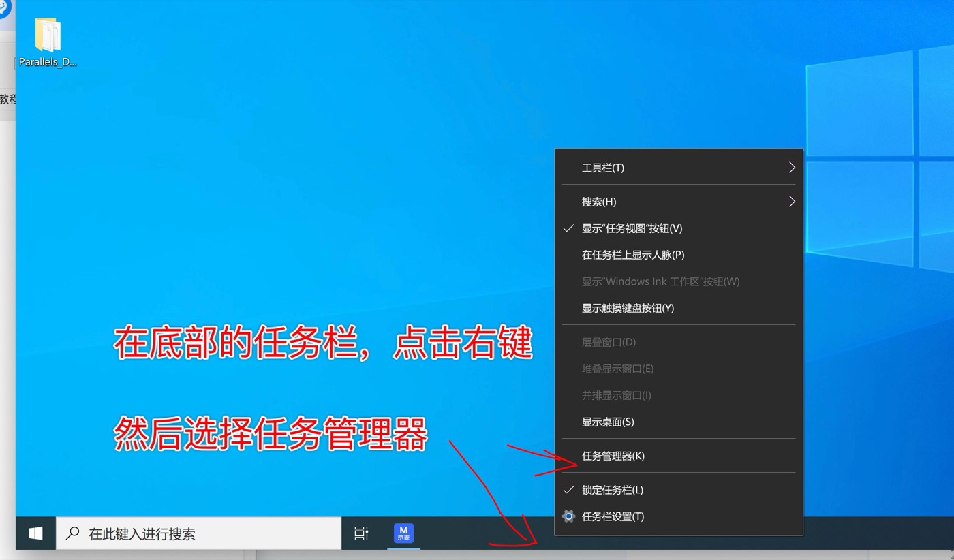This screenshot has width=954, height=560.
Task: Click the search magnifier icon in taskbar
Action: click(72, 533)
